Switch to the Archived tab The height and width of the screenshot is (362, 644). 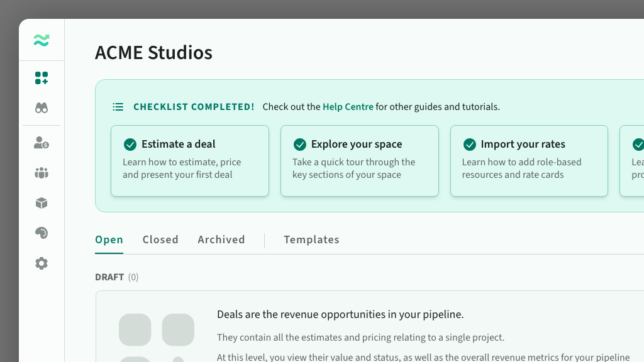click(x=221, y=239)
